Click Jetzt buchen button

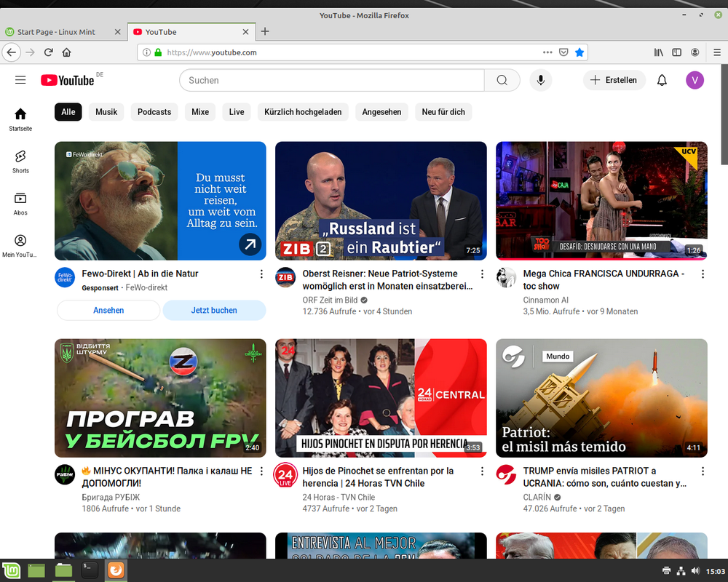tap(214, 310)
